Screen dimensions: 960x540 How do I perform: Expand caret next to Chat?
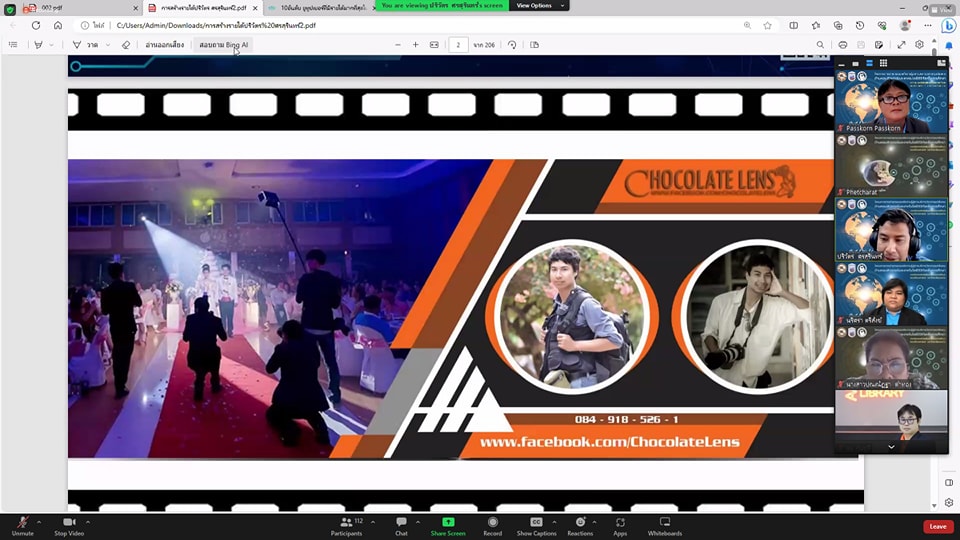click(x=418, y=522)
